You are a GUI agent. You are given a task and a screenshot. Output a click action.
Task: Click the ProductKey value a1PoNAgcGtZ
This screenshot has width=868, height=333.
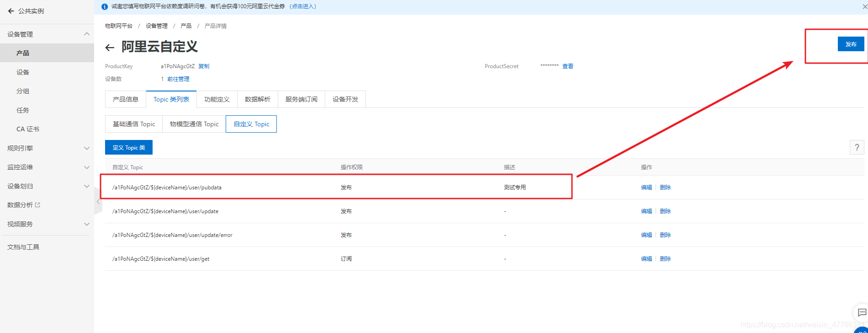coord(178,66)
